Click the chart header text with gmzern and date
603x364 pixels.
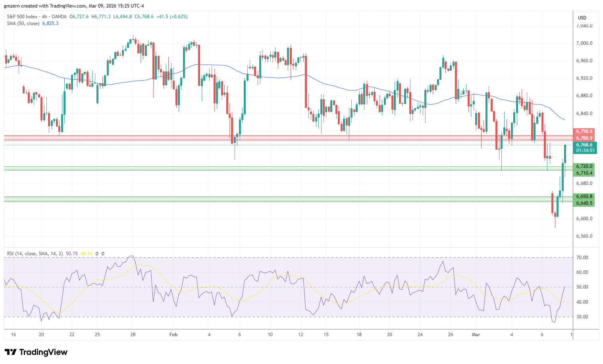coord(74,6)
